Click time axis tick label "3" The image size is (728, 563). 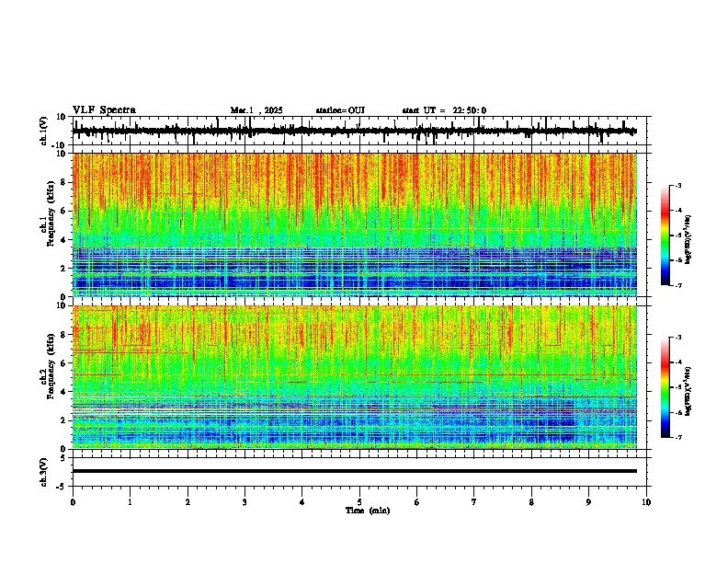pyautogui.click(x=245, y=502)
